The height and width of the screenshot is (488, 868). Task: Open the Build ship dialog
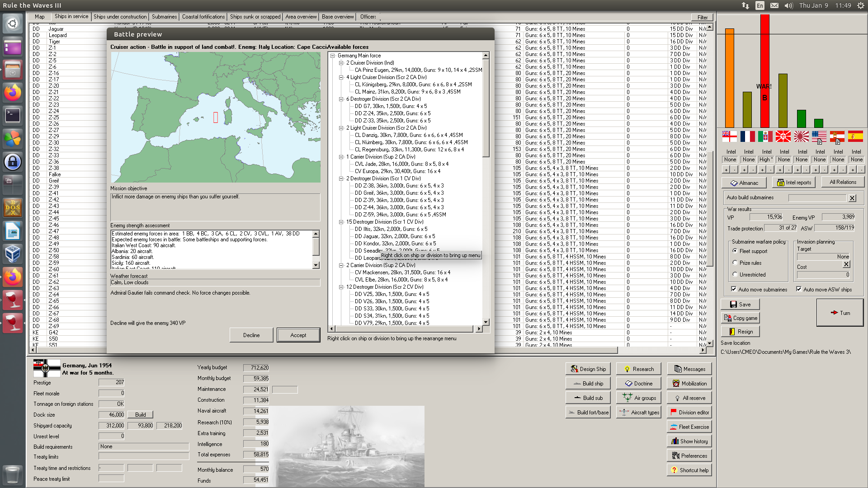tap(588, 383)
